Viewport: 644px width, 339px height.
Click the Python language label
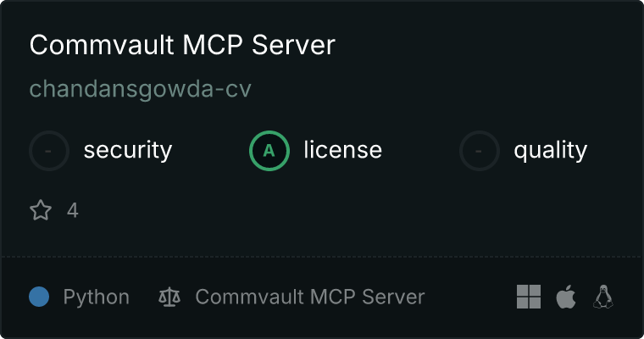96,297
